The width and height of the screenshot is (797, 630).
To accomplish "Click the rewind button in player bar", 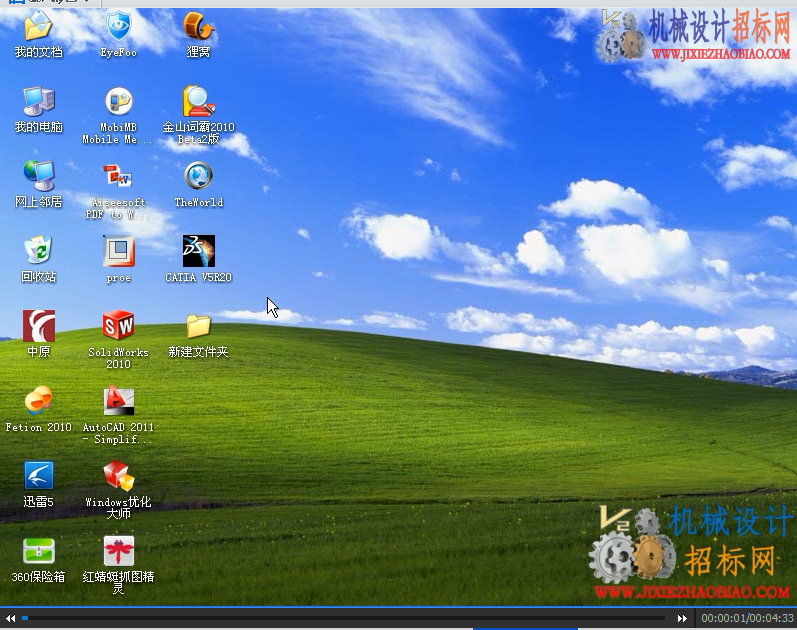I will (x=10, y=618).
